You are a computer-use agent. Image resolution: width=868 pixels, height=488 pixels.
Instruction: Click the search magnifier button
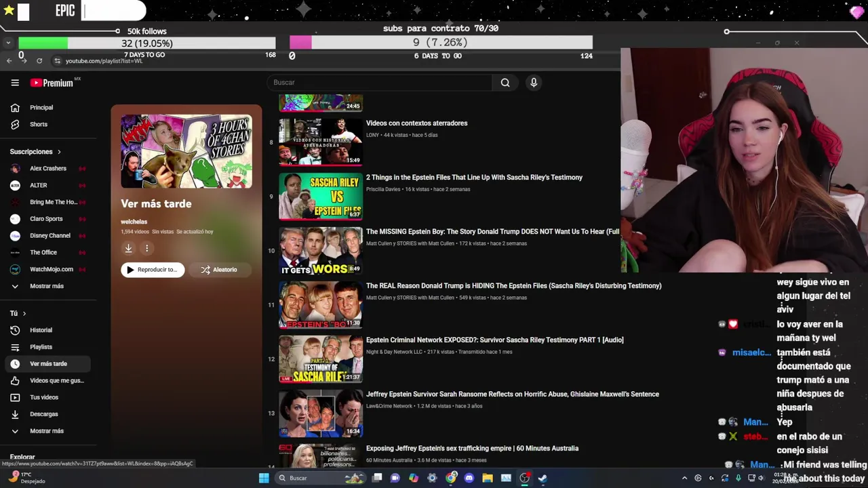505,83
